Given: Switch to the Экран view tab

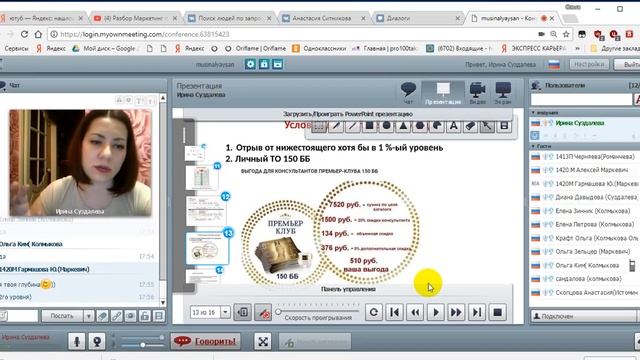Looking at the screenshot, I should pos(502,93).
